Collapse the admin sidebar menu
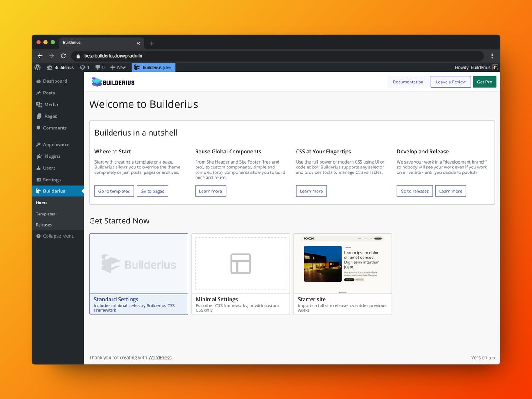The height and width of the screenshot is (399, 532). [x=55, y=236]
